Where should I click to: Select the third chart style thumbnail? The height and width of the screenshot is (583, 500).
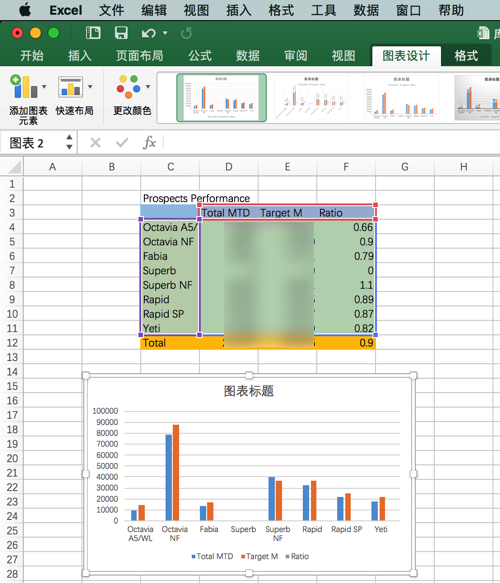click(401, 97)
